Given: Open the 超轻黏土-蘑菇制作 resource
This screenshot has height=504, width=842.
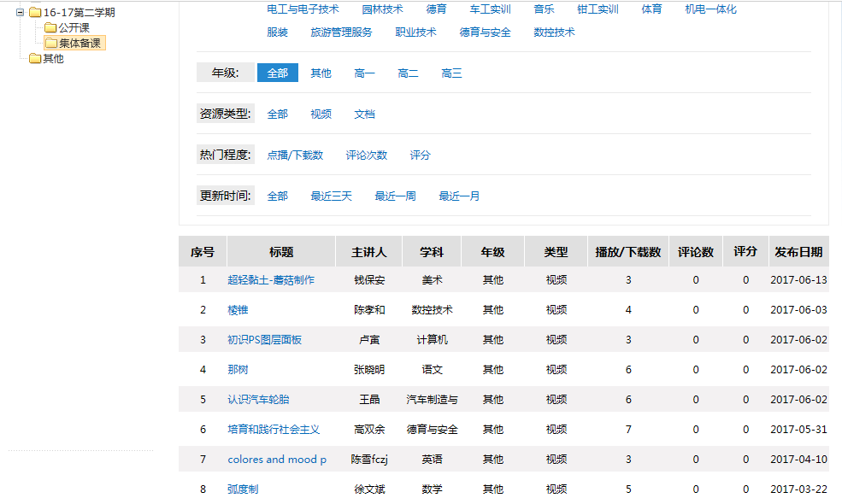Looking at the screenshot, I should pos(271,280).
